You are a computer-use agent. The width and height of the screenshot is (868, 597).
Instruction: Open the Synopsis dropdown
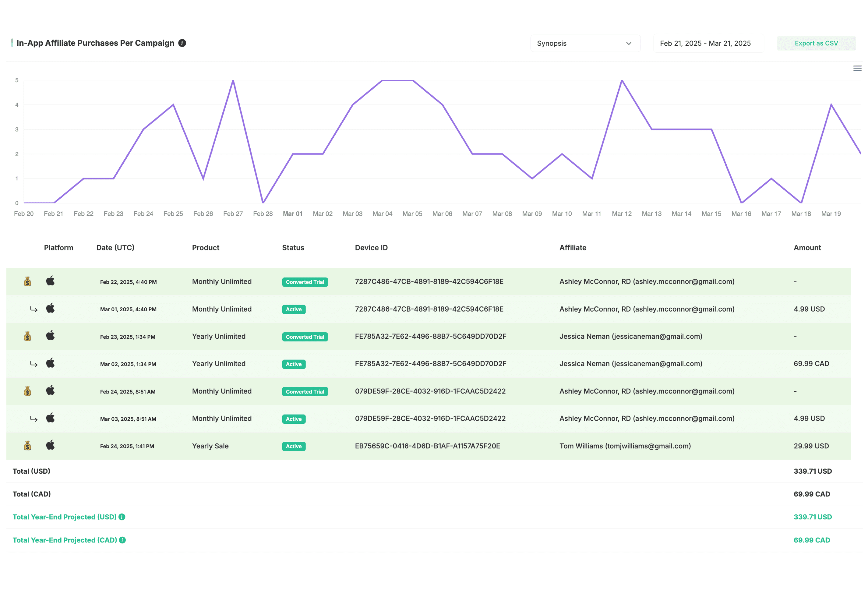coord(585,43)
